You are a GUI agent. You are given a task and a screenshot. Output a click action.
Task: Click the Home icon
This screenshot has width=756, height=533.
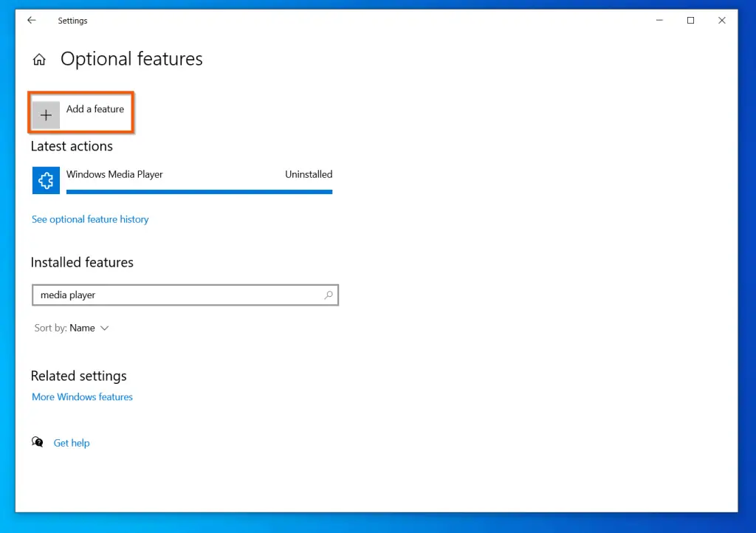pyautogui.click(x=38, y=59)
